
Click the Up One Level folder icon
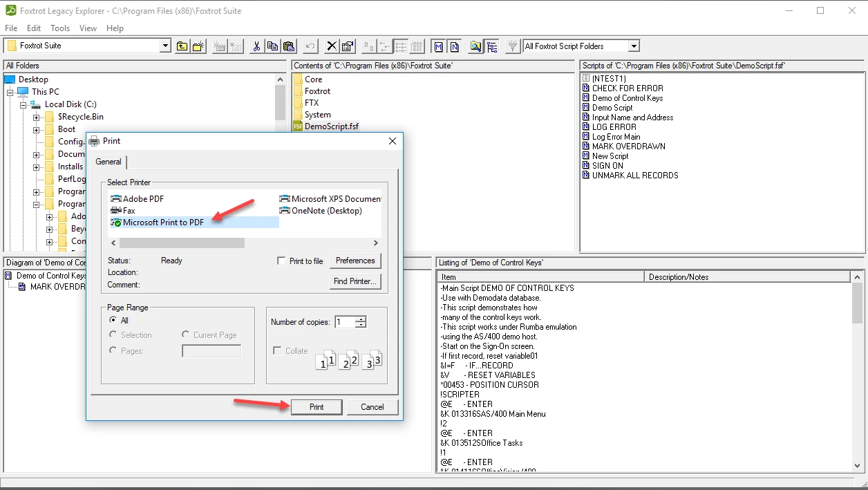182,46
